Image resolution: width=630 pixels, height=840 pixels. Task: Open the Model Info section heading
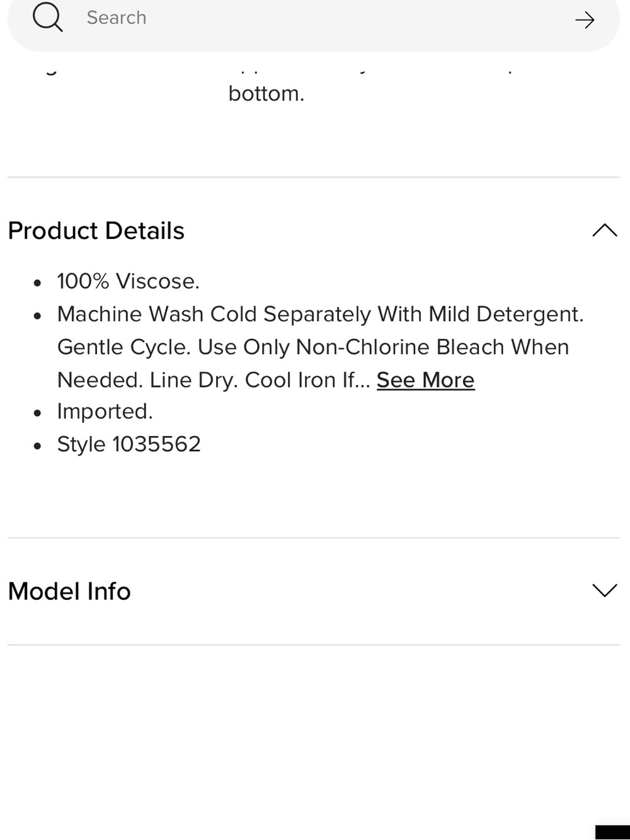pos(69,591)
